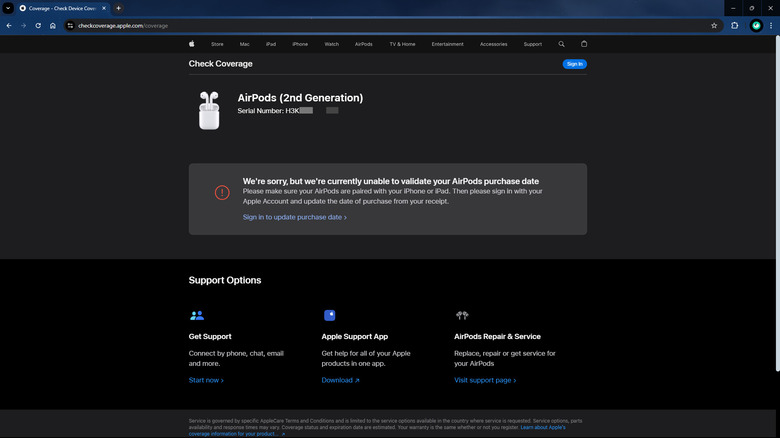Expand the tab search dropdown arrow

(x=8, y=8)
